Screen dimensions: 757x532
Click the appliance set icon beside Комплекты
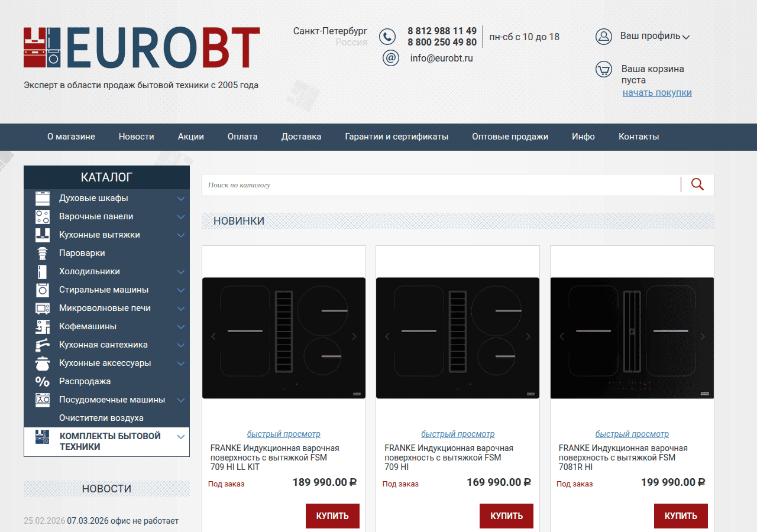click(43, 437)
